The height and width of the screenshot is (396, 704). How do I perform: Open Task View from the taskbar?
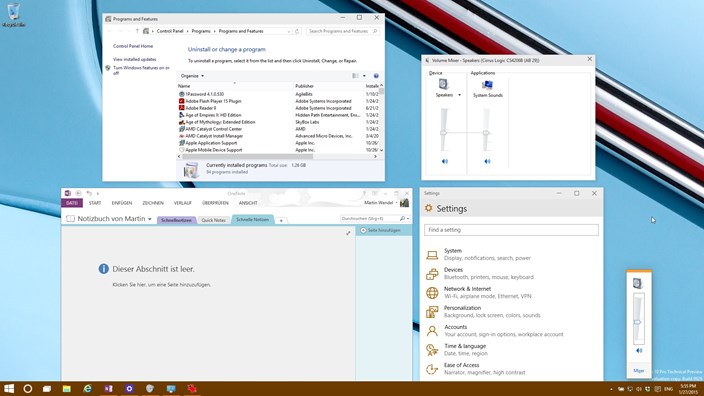[x=47, y=389]
